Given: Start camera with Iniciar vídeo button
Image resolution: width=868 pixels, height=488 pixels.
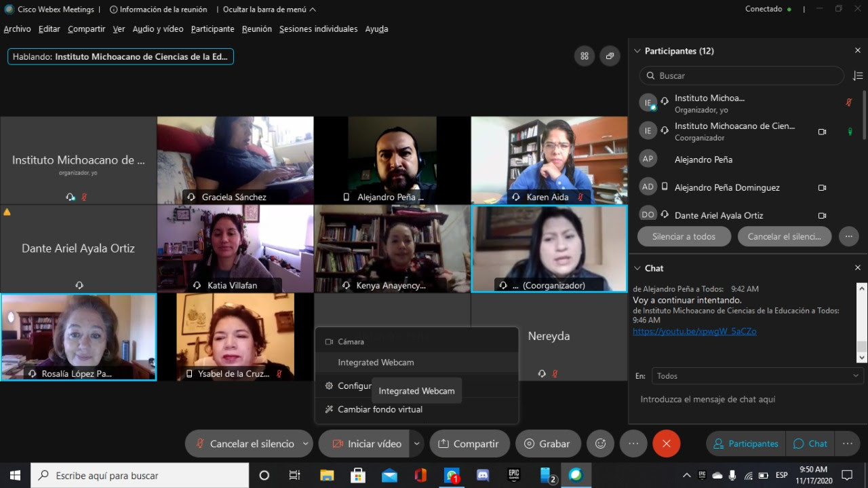Looking at the screenshot, I should (x=366, y=443).
